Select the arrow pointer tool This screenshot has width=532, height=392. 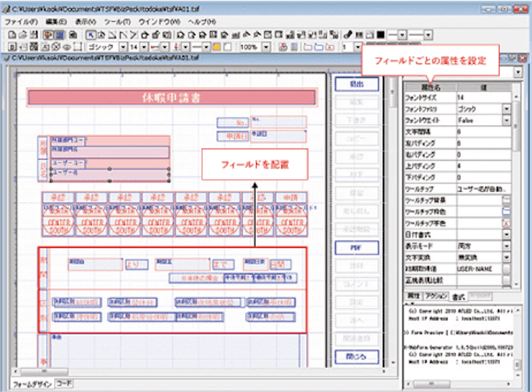coord(92,35)
